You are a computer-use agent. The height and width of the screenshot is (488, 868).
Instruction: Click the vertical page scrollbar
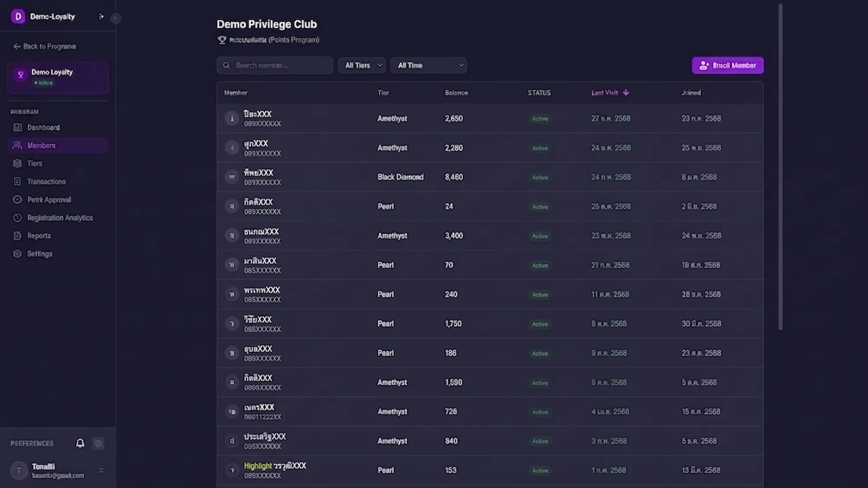point(780,167)
